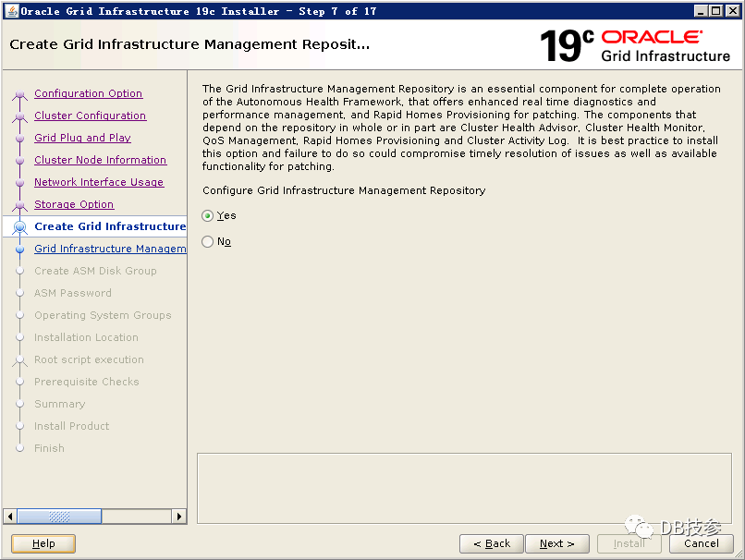This screenshot has height=560, width=745.
Task: Open Help for this installer step
Action: tap(43, 543)
